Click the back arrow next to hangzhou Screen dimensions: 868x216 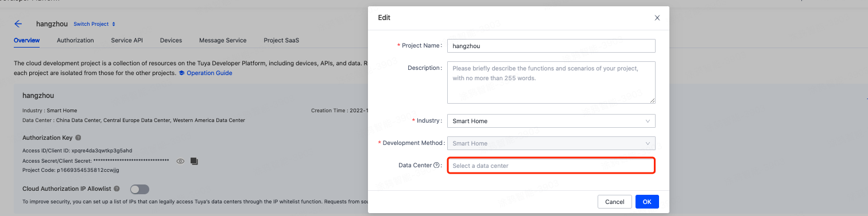pos(18,24)
